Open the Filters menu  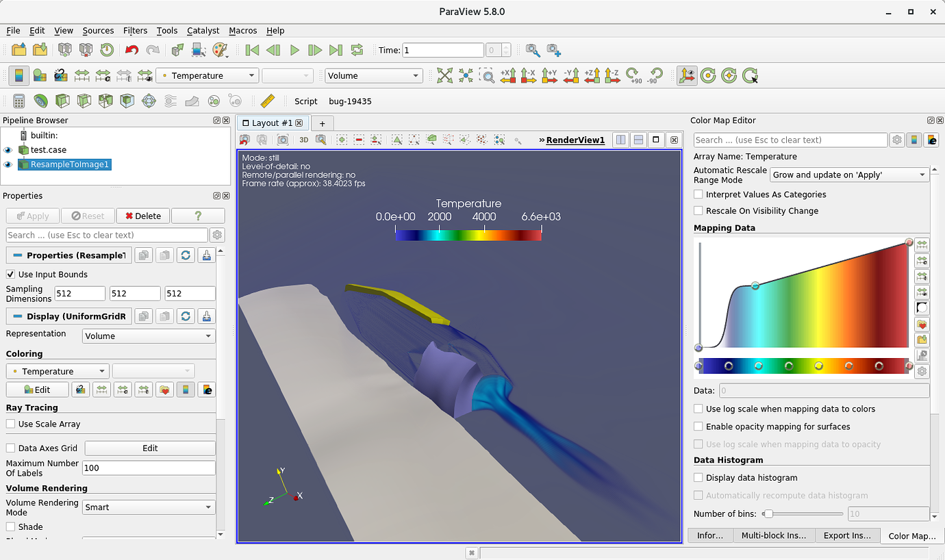click(x=135, y=31)
